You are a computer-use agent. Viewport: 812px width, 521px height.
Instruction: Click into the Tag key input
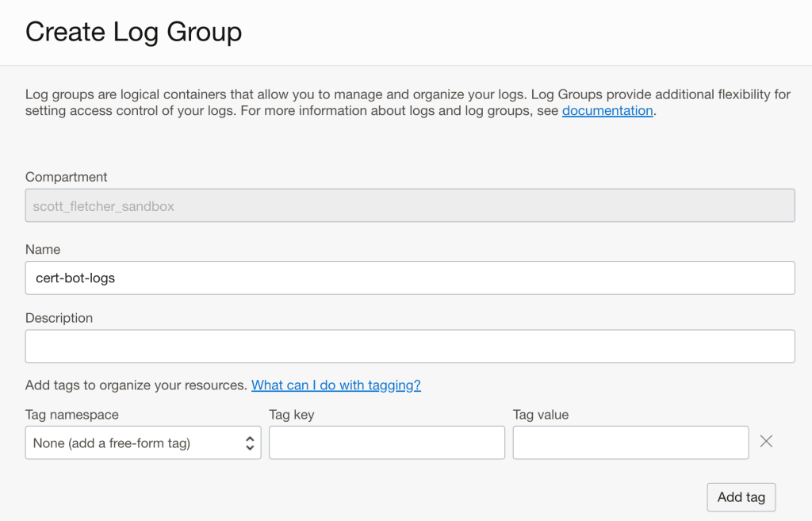[x=386, y=442]
